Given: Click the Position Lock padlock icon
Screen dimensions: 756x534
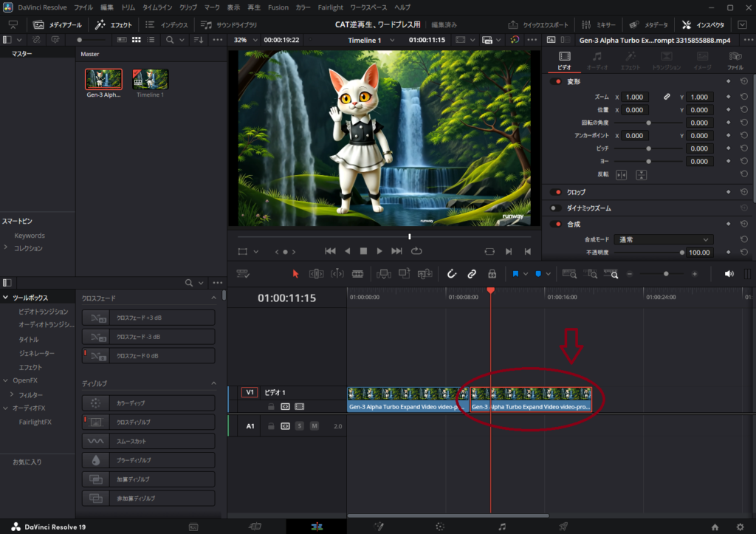Looking at the screenshot, I should point(492,273).
